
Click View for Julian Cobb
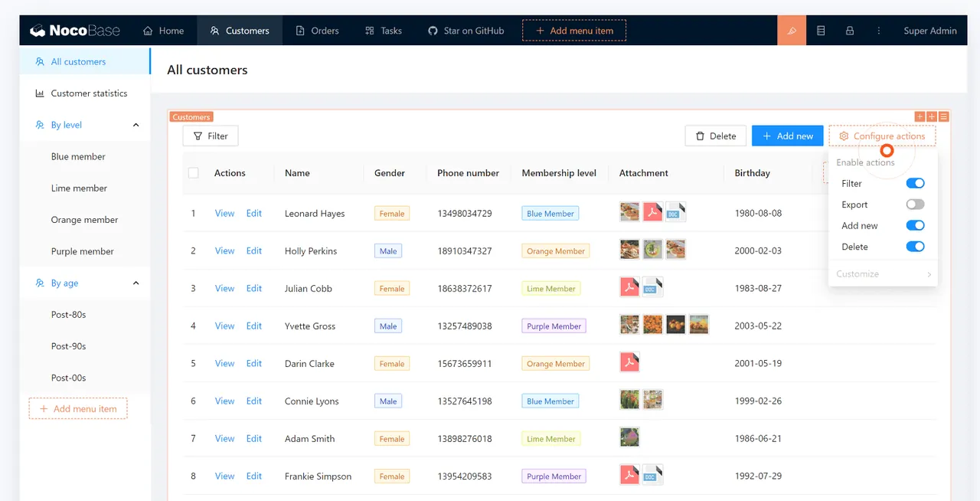click(x=224, y=288)
